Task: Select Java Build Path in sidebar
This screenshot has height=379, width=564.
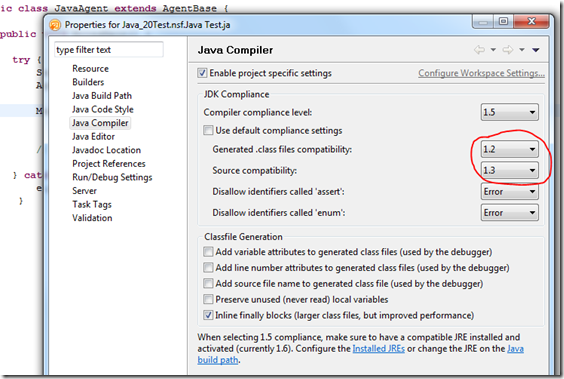Action: [x=102, y=96]
